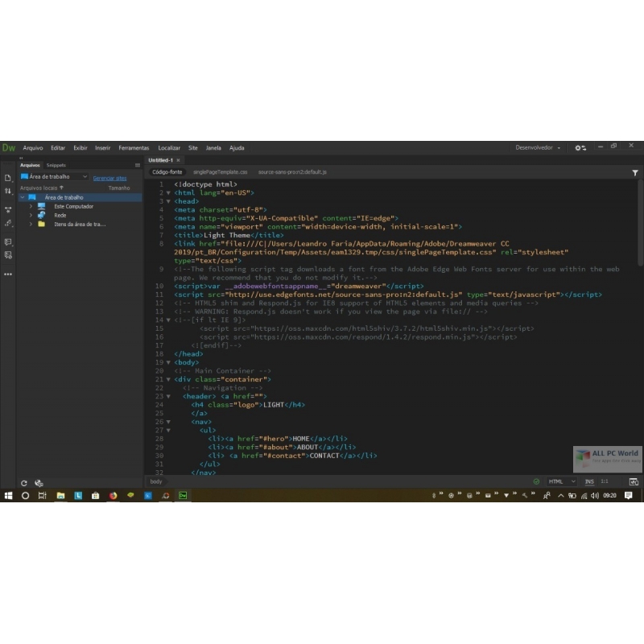Click the Apply Comment icon

[x=8, y=242]
